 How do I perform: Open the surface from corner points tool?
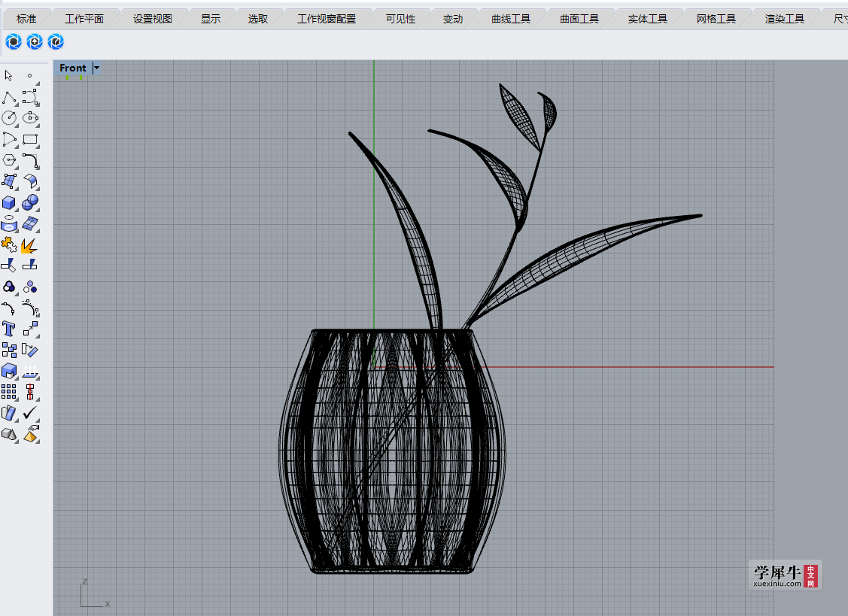[x=9, y=182]
